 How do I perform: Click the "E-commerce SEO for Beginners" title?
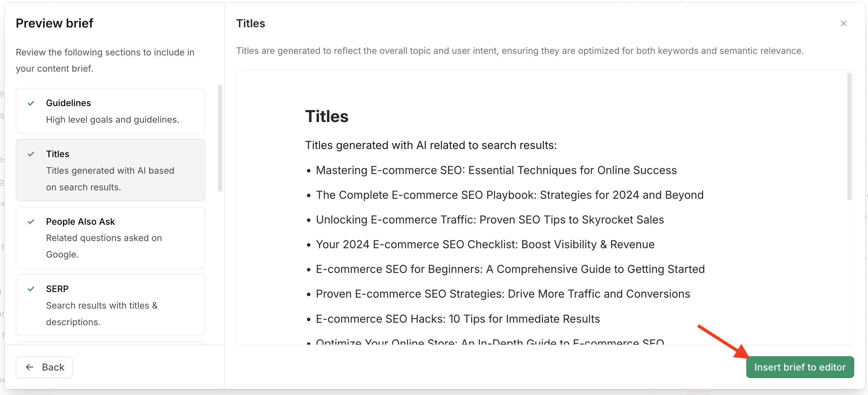pyautogui.click(x=510, y=269)
